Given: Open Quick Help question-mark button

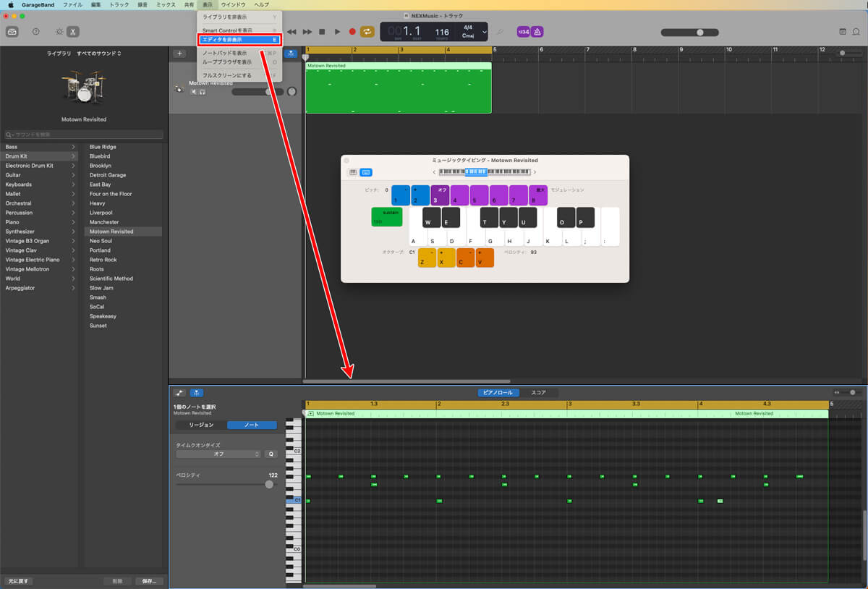Looking at the screenshot, I should click(36, 32).
